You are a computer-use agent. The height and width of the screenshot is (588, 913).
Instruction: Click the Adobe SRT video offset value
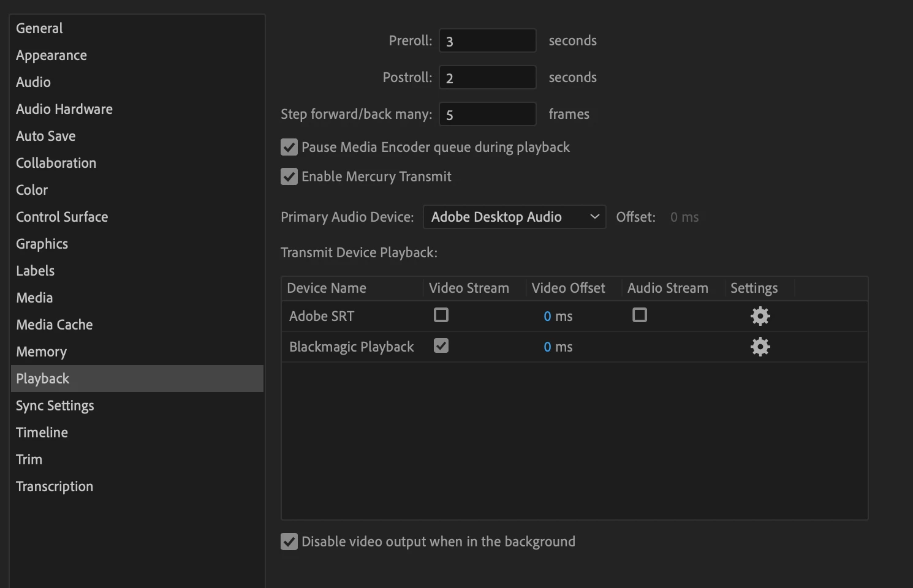pos(548,316)
